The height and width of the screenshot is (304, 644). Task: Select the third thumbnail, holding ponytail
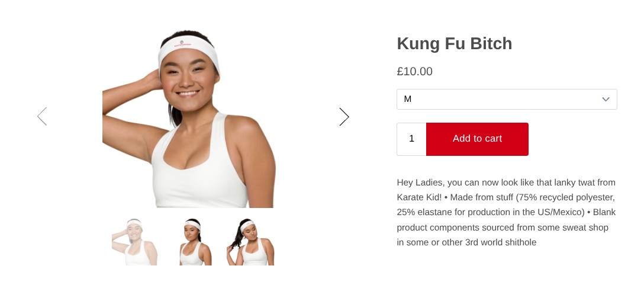coord(250,242)
